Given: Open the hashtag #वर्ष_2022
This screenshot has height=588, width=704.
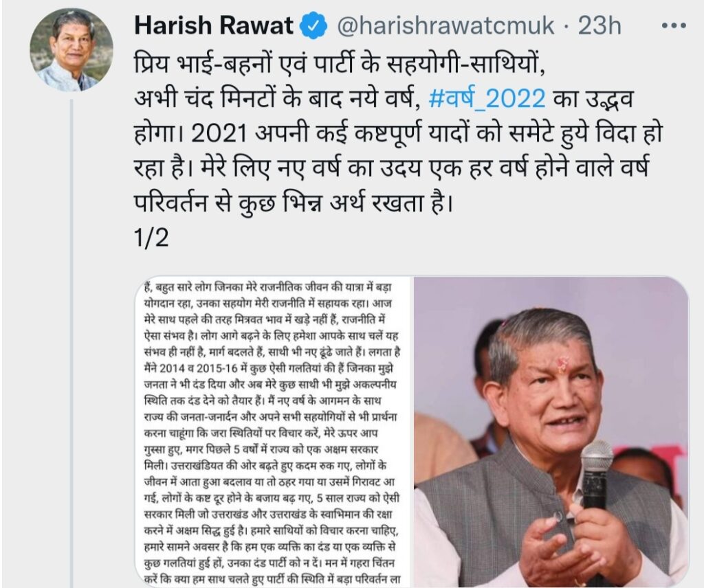Looking at the screenshot, I should click(x=487, y=99).
